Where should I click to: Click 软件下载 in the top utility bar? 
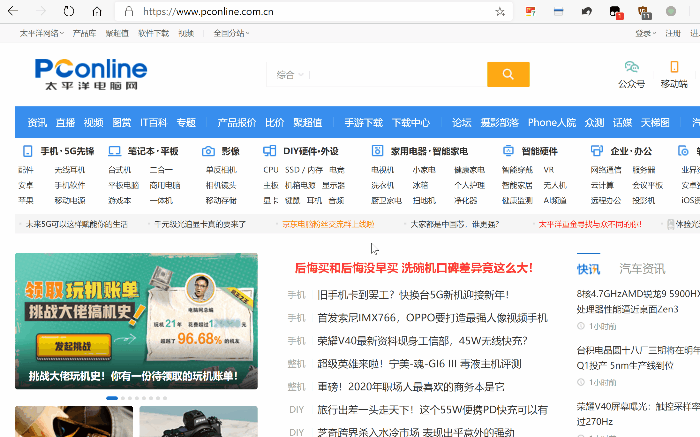[x=153, y=33]
